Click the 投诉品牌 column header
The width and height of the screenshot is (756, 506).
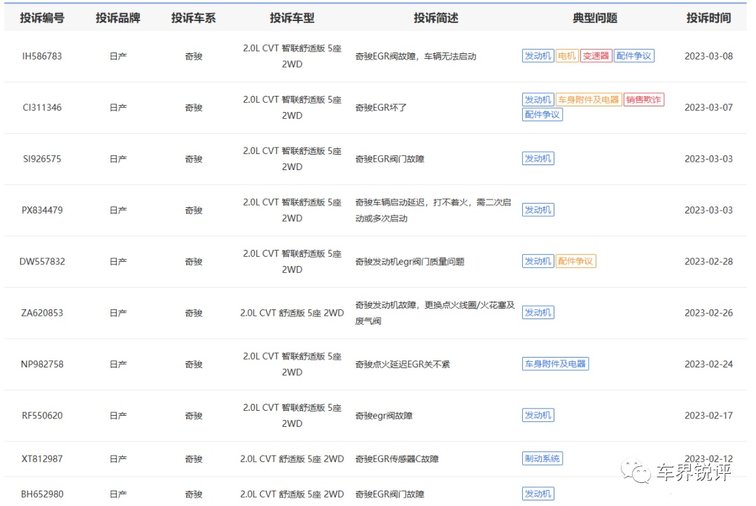tap(118, 18)
